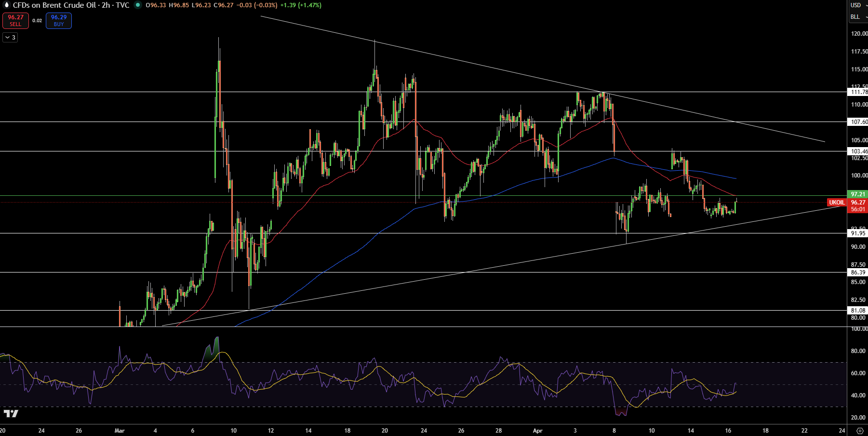868x436 pixels.
Task: Click the H96.85 high value
Action: point(179,5)
